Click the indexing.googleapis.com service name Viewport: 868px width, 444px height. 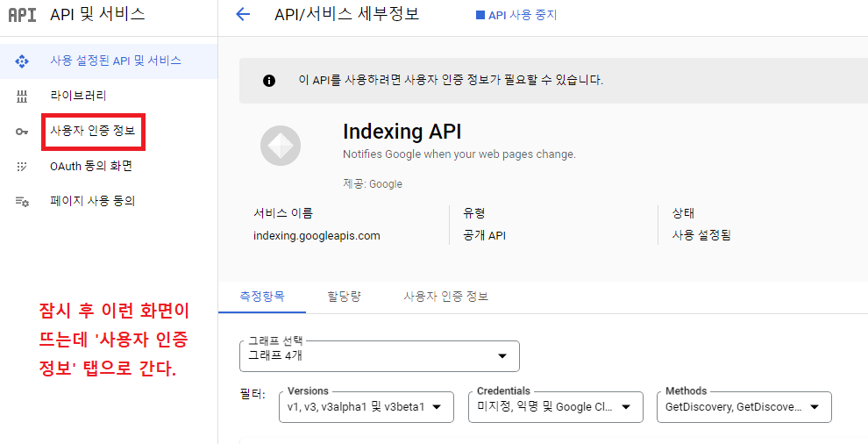317,235
